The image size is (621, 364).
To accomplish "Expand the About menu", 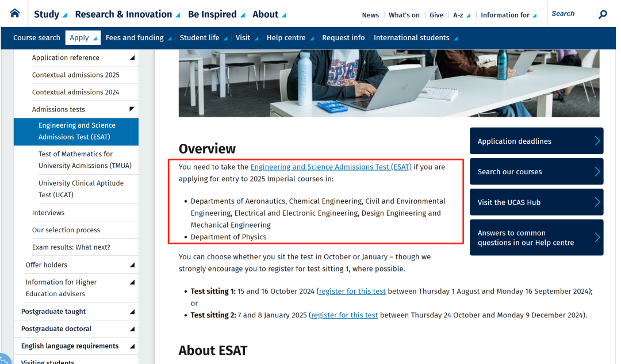I will (x=269, y=14).
